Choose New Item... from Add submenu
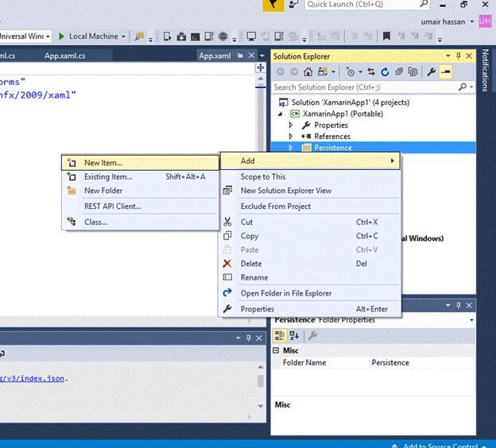496x448 pixels. tap(103, 163)
